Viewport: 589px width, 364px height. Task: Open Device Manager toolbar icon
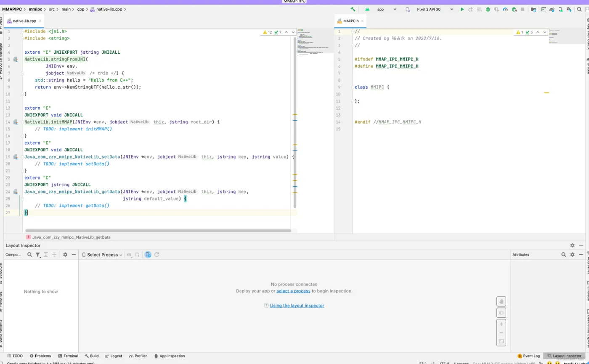[x=560, y=9]
